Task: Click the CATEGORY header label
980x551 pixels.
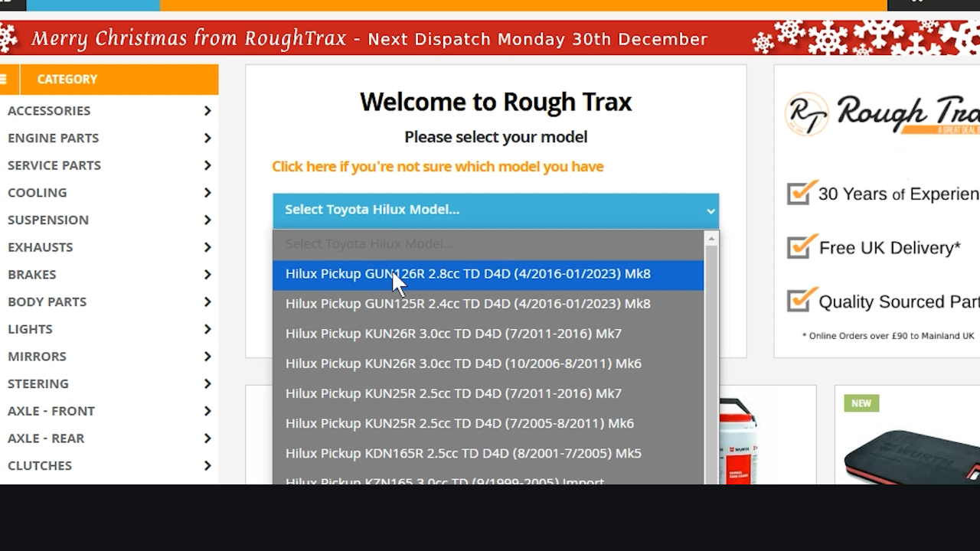Action: coord(67,79)
